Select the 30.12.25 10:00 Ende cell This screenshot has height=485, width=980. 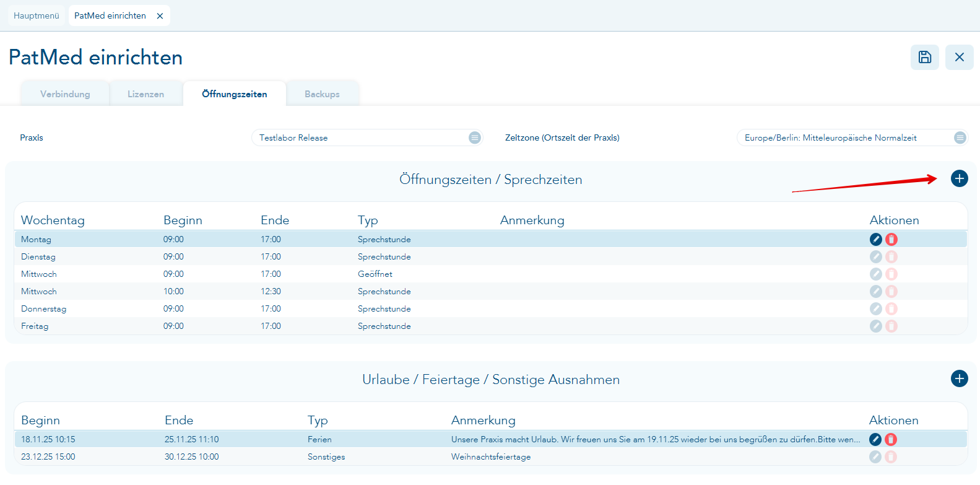192,457
